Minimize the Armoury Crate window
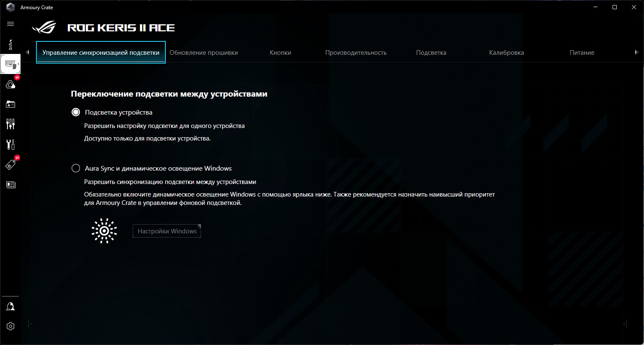Viewport: 644px width, 345px height. (x=595, y=7)
